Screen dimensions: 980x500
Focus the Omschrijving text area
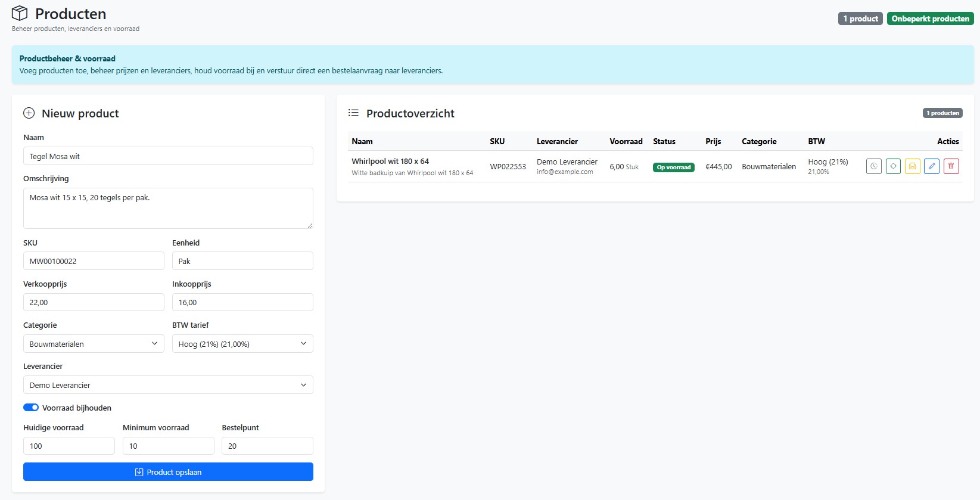click(x=168, y=208)
